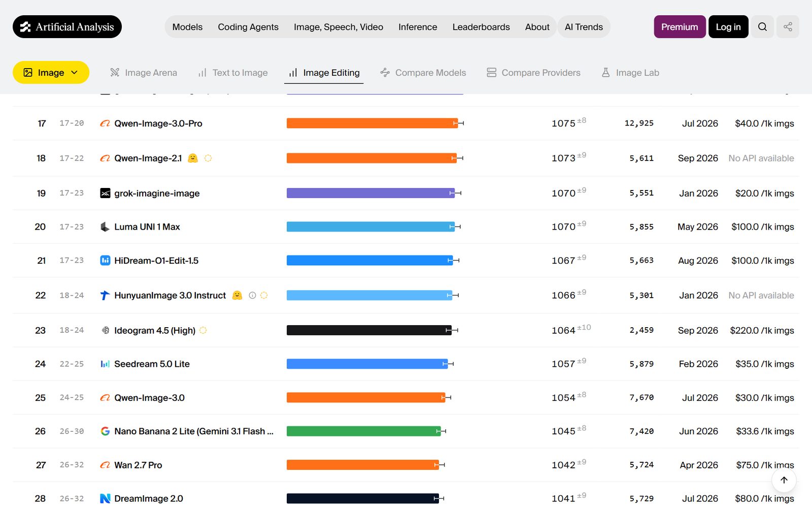Screen dimensions: 812x508
Task: Click the Log in button
Action: tap(728, 27)
